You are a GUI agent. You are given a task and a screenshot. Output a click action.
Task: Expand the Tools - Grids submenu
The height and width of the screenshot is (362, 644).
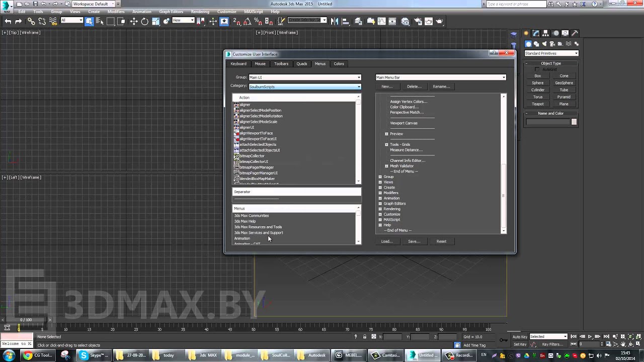(x=386, y=144)
